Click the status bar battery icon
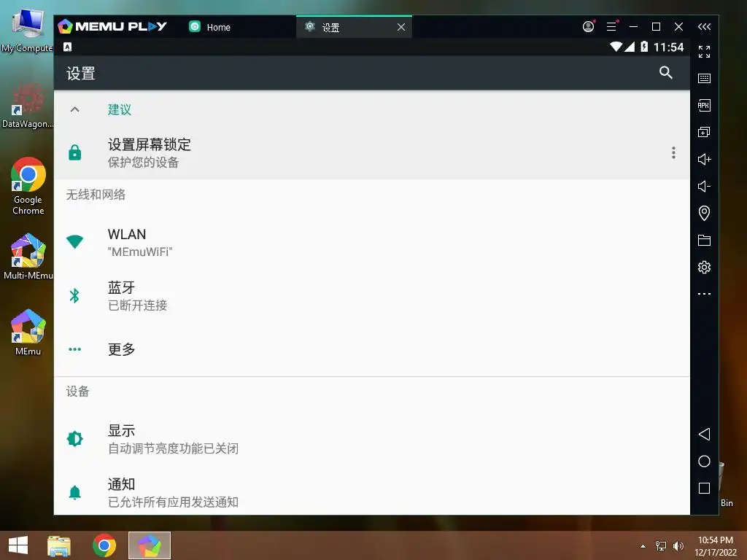This screenshot has height=560, width=747. coord(644,47)
